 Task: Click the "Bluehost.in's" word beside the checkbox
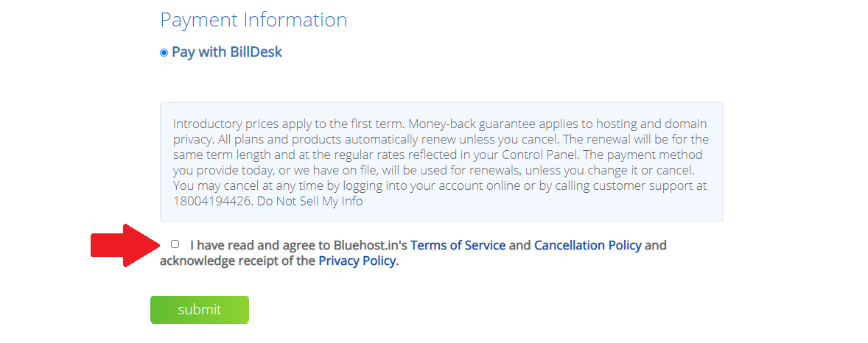coord(370,245)
